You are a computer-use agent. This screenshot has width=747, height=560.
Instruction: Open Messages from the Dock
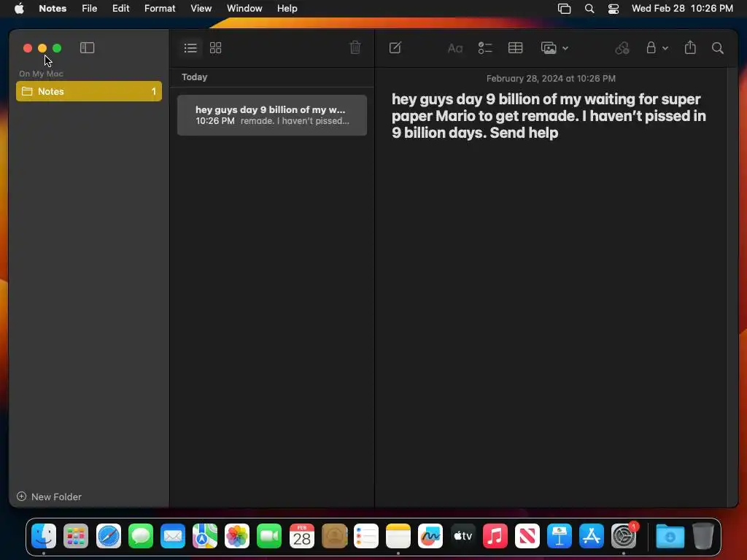pyautogui.click(x=141, y=536)
